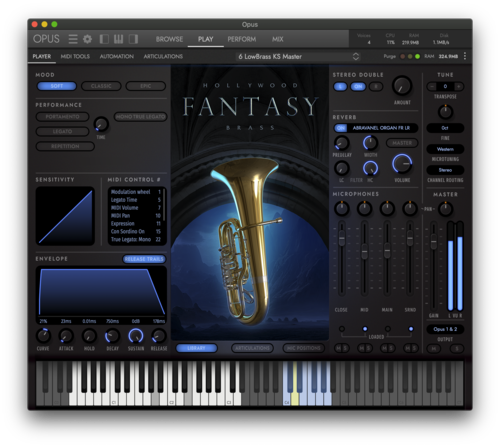Screen dimensions: 500x447
Task: Toggle the Stereo Double ON switch
Action: point(358,87)
